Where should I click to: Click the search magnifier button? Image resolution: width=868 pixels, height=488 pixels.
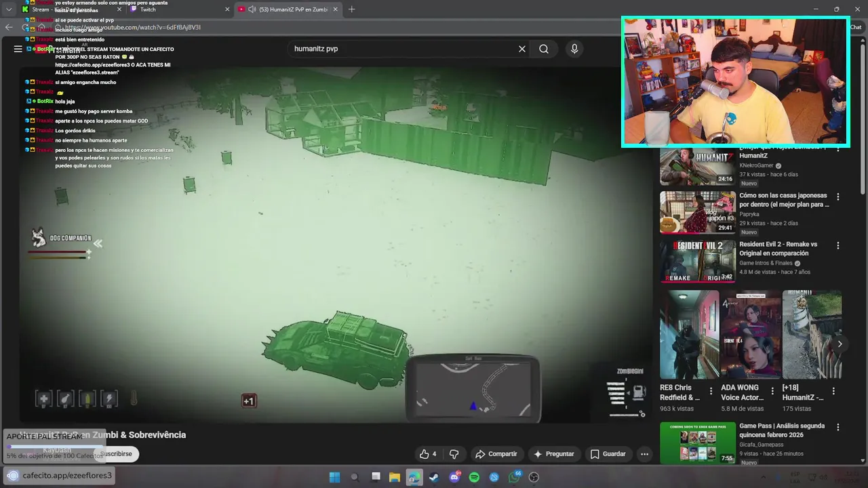tap(544, 49)
